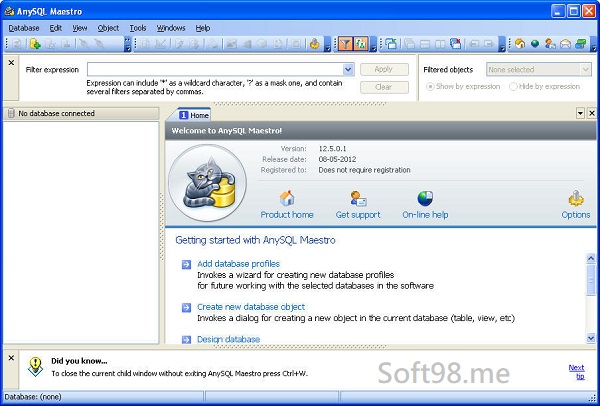Image resolution: width=600 pixels, height=406 pixels.
Task: Close the Did you know panel
Action: point(11,358)
